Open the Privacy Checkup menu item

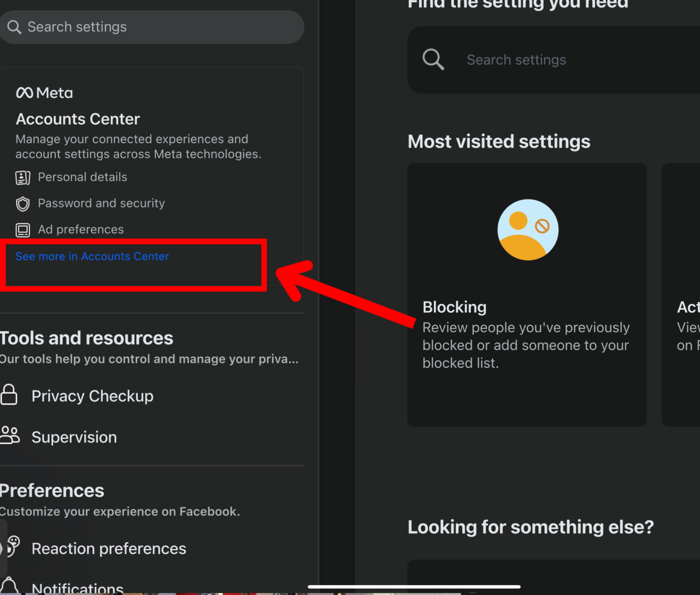[92, 396]
